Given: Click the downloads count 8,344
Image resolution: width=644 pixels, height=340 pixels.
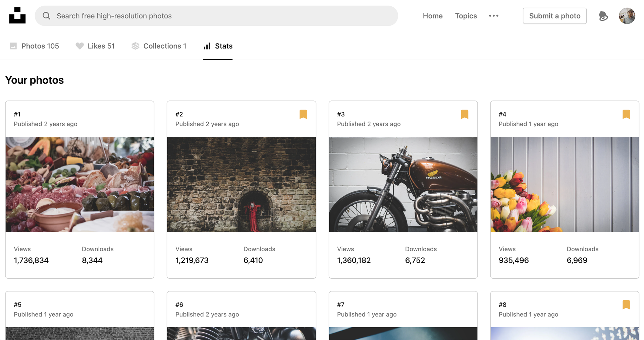Looking at the screenshot, I should 92,260.
